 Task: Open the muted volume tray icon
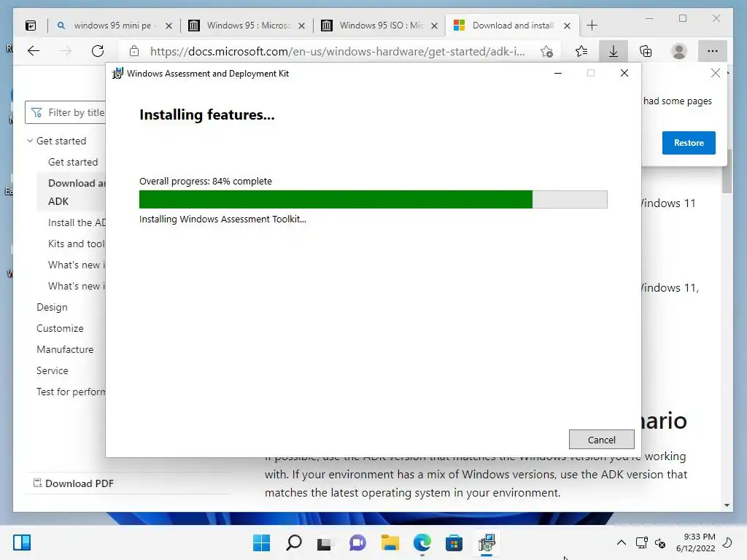660,542
